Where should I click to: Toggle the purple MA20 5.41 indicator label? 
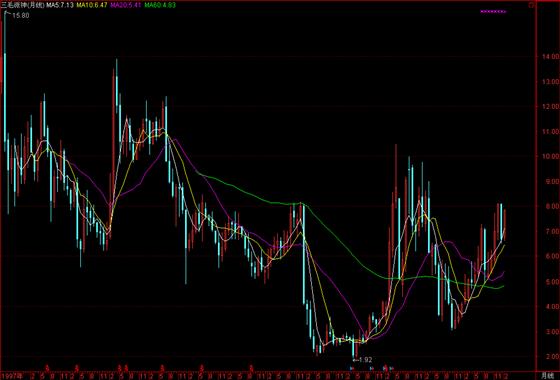point(126,5)
